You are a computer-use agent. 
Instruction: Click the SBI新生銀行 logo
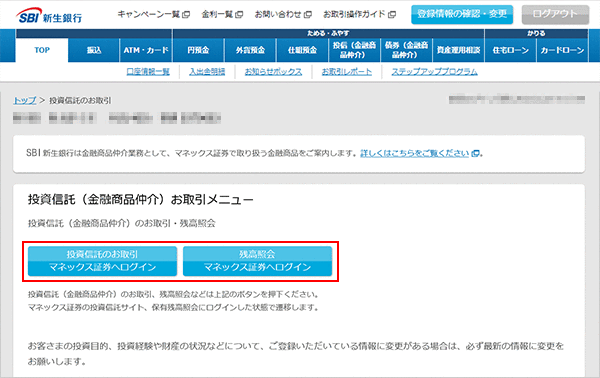coord(49,16)
